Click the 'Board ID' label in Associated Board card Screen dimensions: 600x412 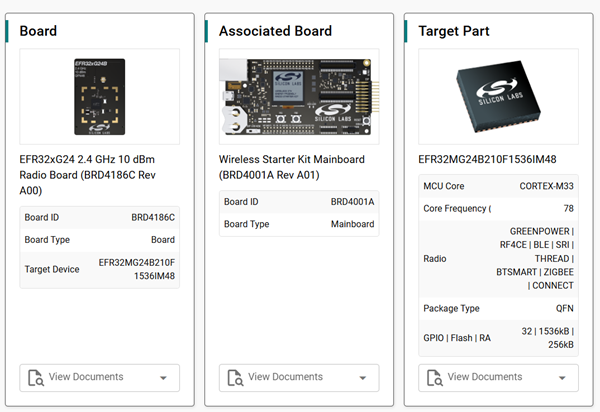[x=241, y=202]
